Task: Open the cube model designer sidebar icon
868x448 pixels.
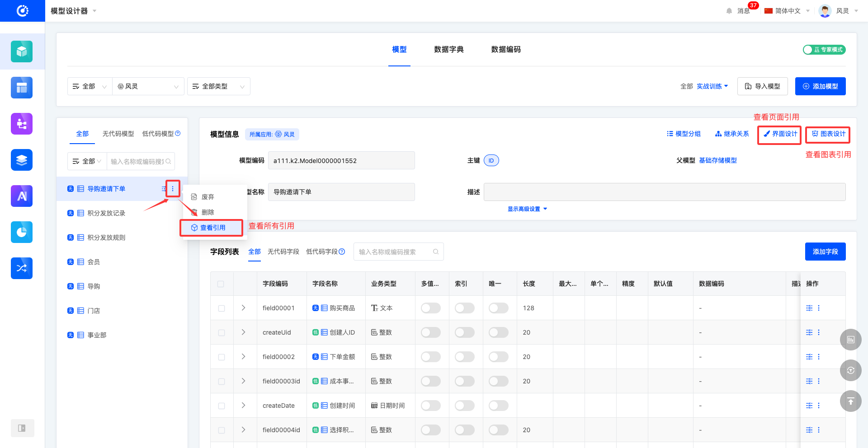Action: (x=22, y=51)
